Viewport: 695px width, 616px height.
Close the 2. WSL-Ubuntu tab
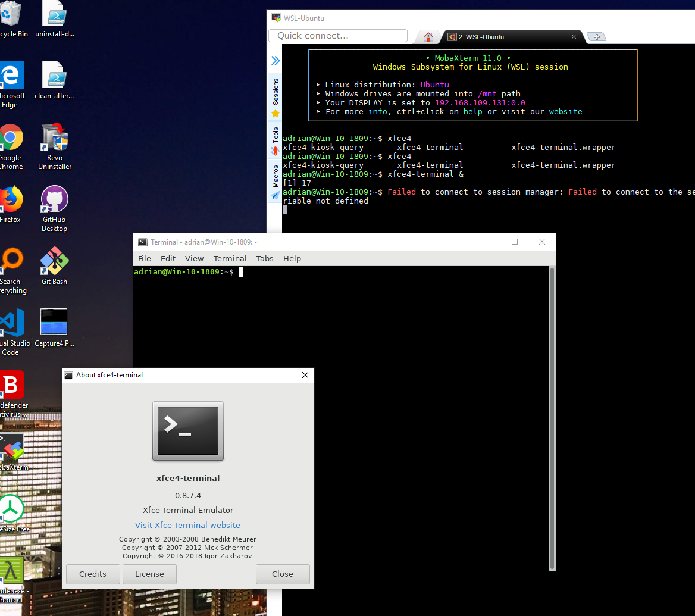coord(574,37)
